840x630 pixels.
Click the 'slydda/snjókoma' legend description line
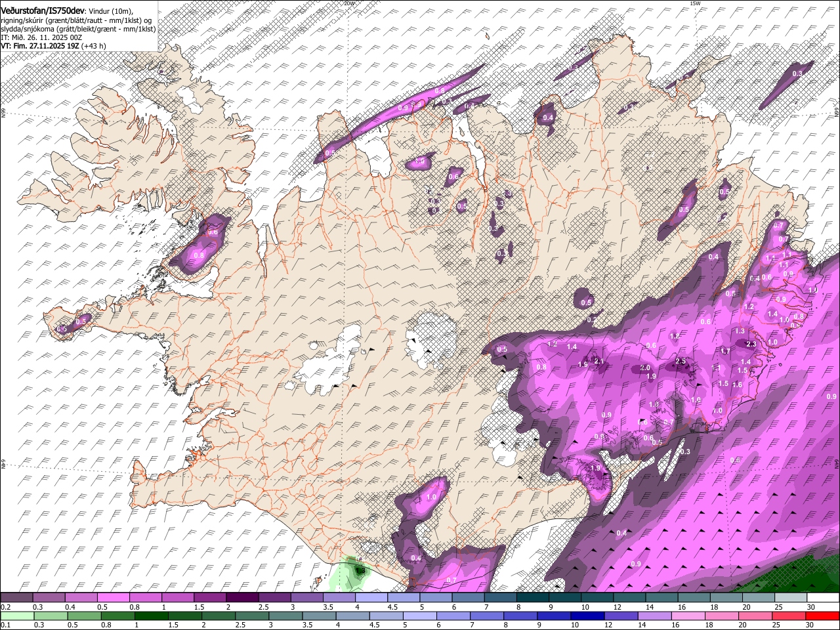pyautogui.click(x=79, y=29)
